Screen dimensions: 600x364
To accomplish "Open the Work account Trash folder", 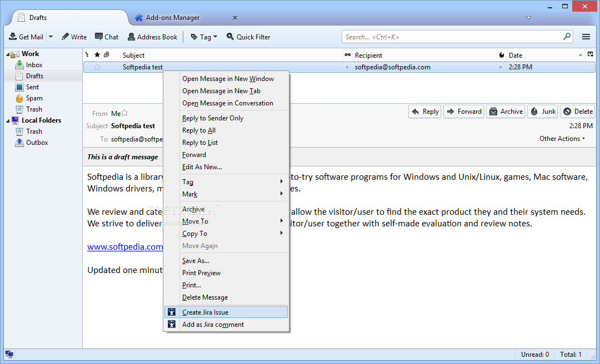I will pyautogui.click(x=34, y=109).
